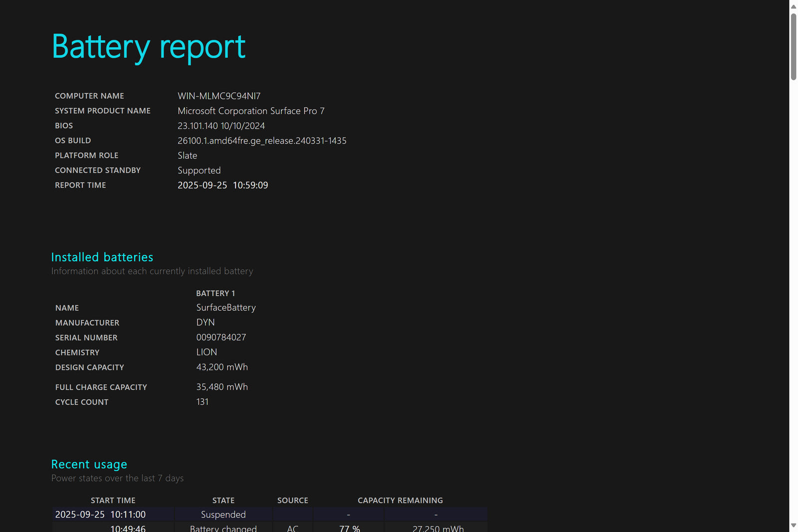The height and width of the screenshot is (532, 798).
Task: Click the Recent usage heading
Action: (89, 464)
